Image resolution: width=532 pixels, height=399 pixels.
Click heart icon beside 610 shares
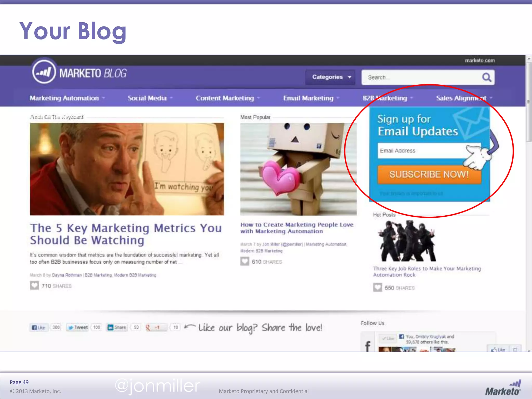[x=245, y=262]
